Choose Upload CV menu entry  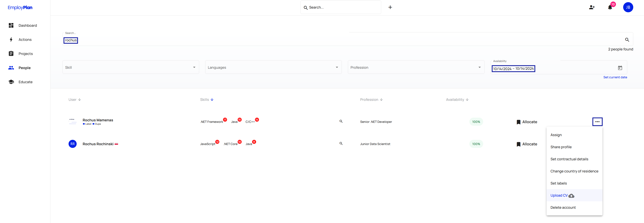574,195
